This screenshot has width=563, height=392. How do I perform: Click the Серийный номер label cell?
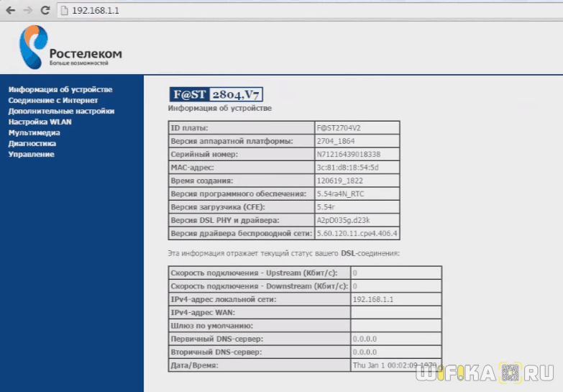[x=242, y=154]
